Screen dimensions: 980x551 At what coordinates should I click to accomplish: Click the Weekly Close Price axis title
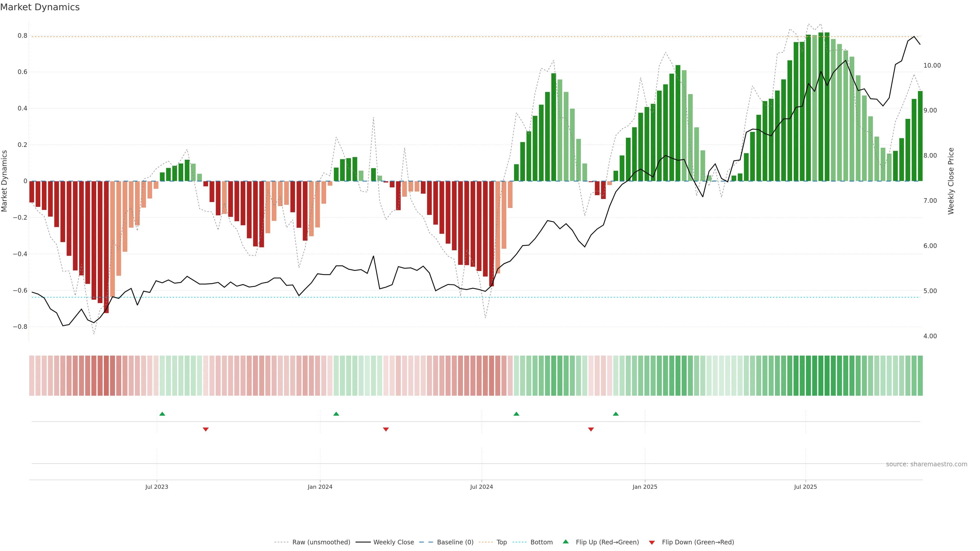tap(951, 181)
